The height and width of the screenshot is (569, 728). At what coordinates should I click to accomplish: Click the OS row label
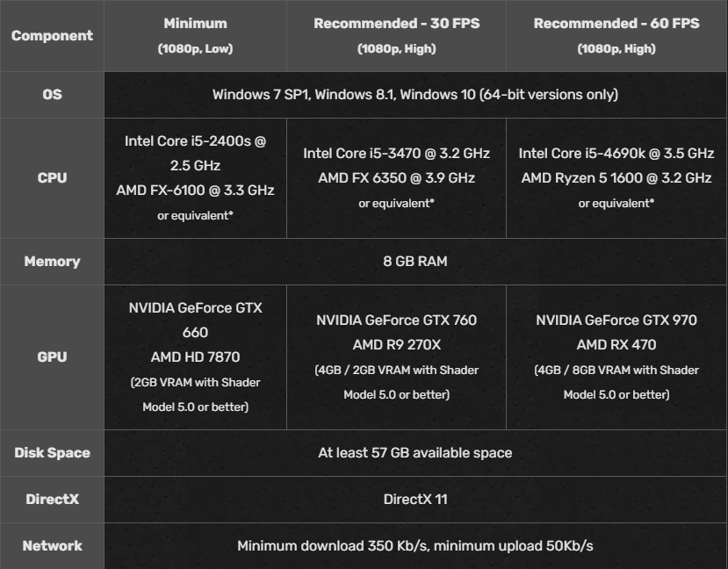[52, 94]
